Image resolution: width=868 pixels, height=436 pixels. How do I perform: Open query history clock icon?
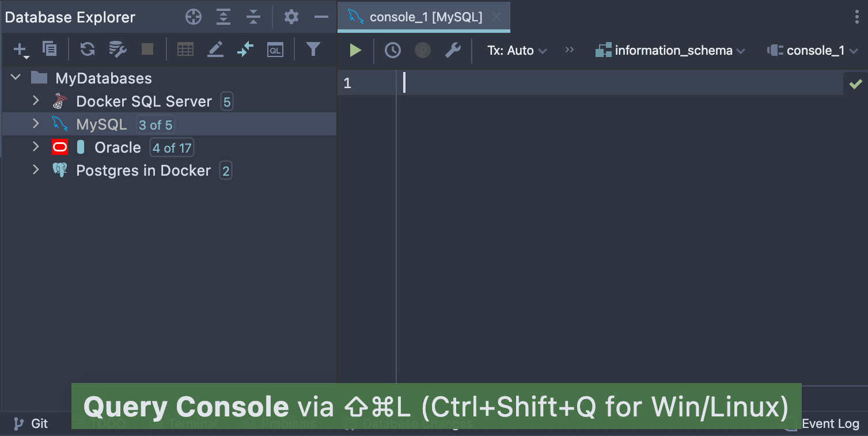coord(393,51)
